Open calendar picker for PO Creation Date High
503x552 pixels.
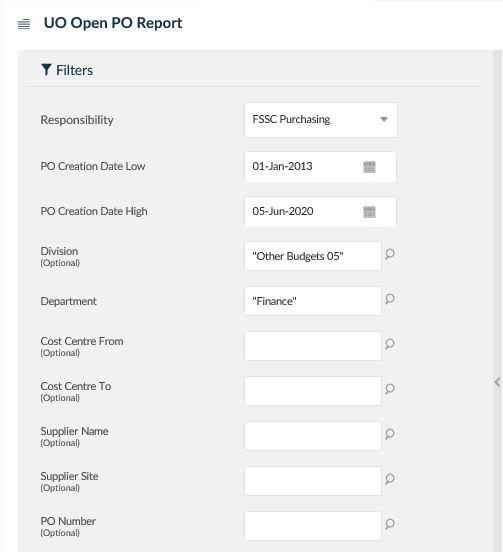(x=369, y=212)
